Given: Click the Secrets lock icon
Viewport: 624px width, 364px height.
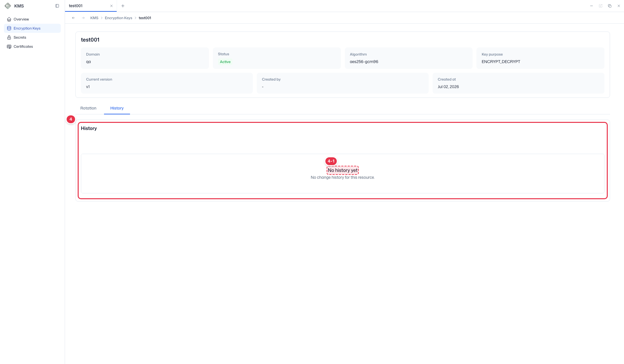Looking at the screenshot, I should (9, 37).
